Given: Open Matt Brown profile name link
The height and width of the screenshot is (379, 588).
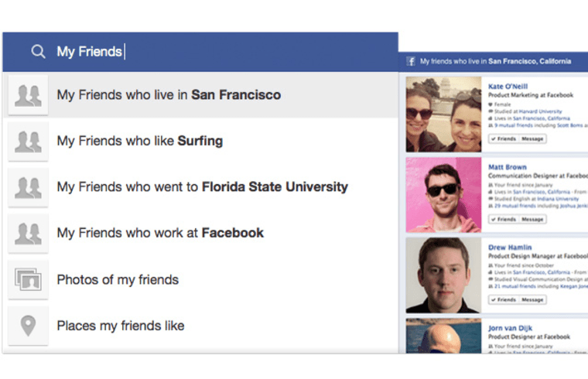Looking at the screenshot, I should tap(508, 167).
